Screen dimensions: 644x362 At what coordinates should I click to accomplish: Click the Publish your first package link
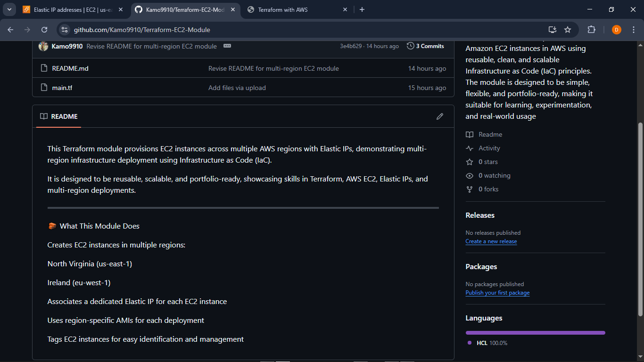497,293
